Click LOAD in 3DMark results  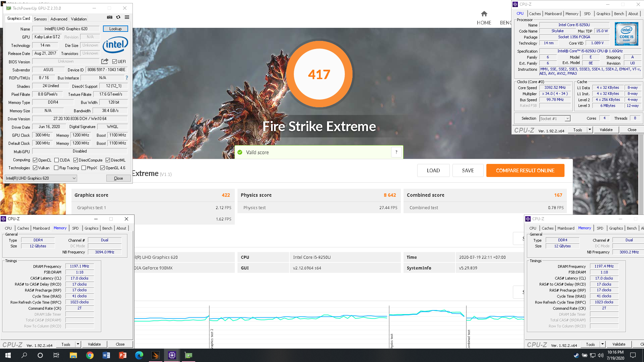pyautogui.click(x=433, y=171)
